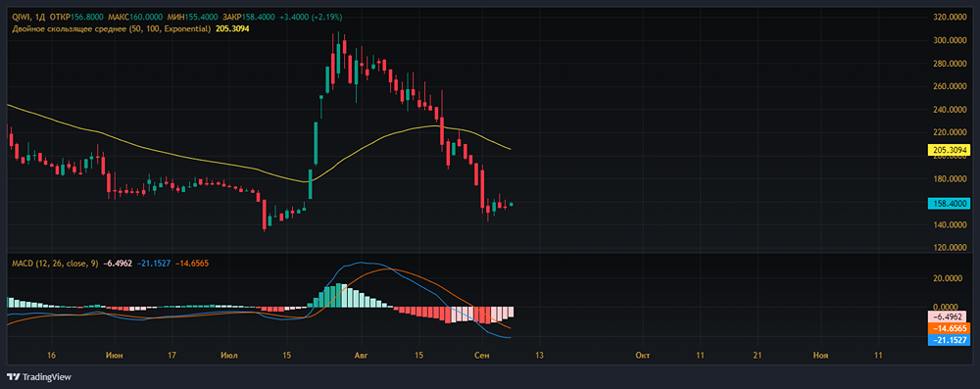Click the 11 date label after Ноя
This screenshot has height=389, width=980.
pyautogui.click(x=877, y=356)
